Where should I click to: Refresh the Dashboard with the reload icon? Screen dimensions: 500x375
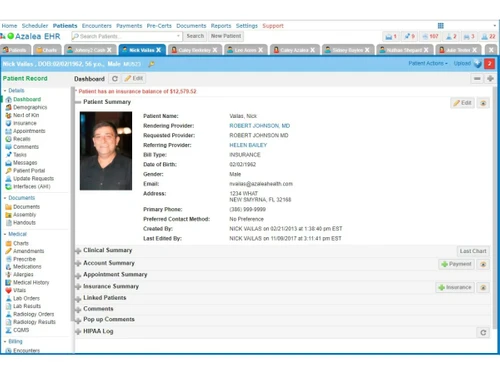pos(115,79)
